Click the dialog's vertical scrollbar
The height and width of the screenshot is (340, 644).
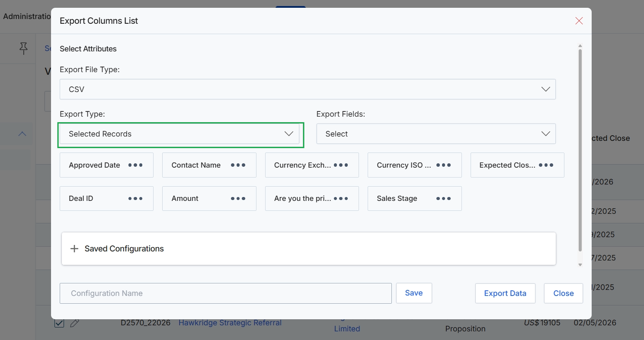[580, 150]
